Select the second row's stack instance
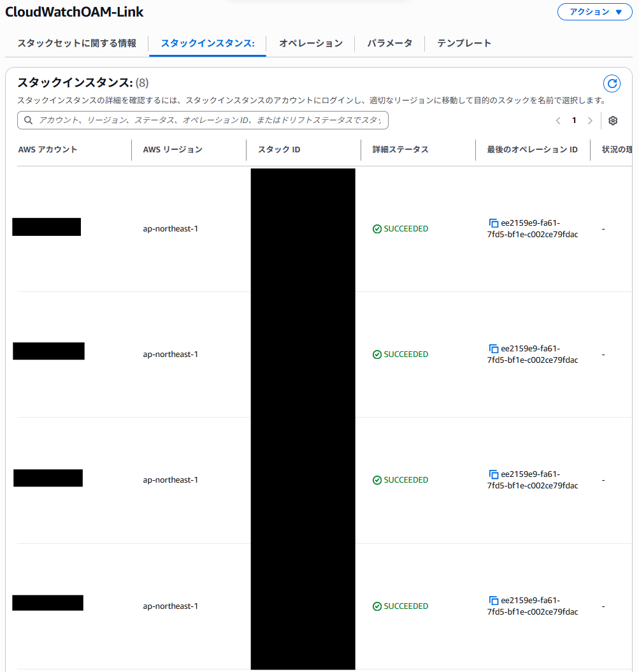Viewport: 639px width, 672px height. (48, 351)
